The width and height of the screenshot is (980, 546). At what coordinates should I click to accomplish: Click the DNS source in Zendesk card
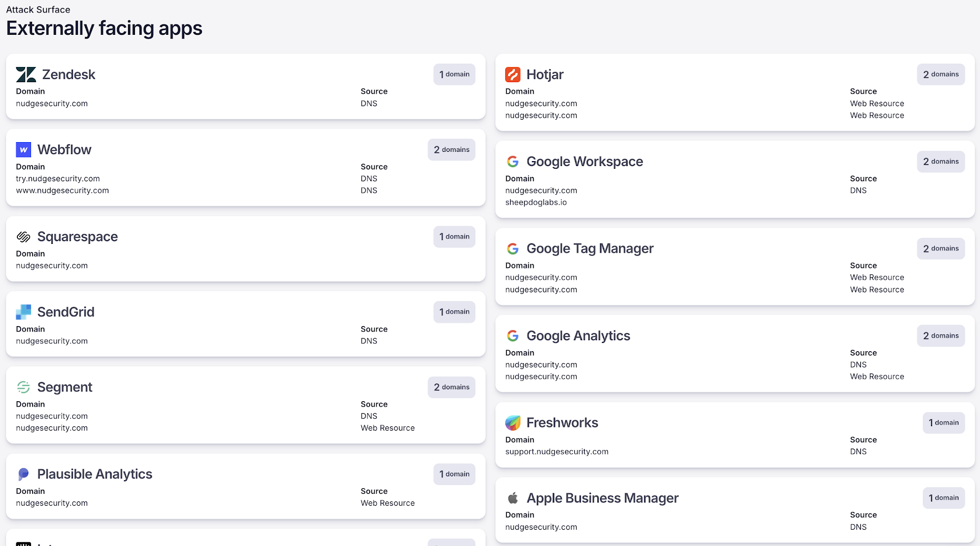(x=369, y=103)
